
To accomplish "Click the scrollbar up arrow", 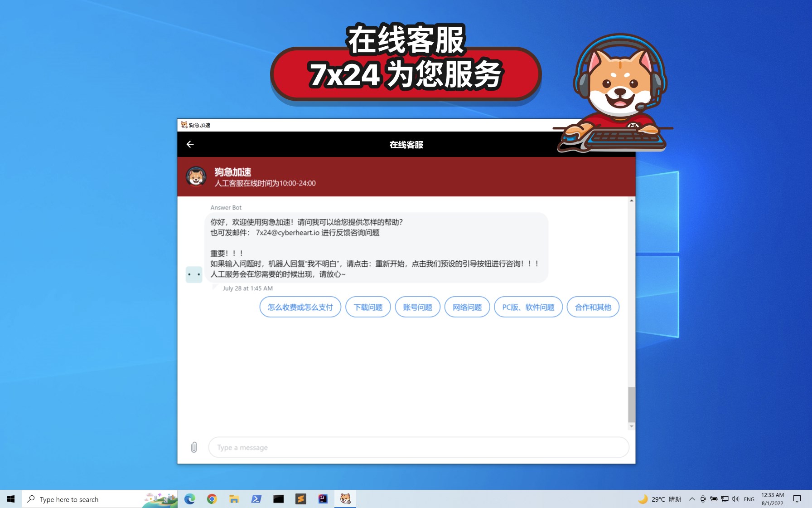I will 632,200.
